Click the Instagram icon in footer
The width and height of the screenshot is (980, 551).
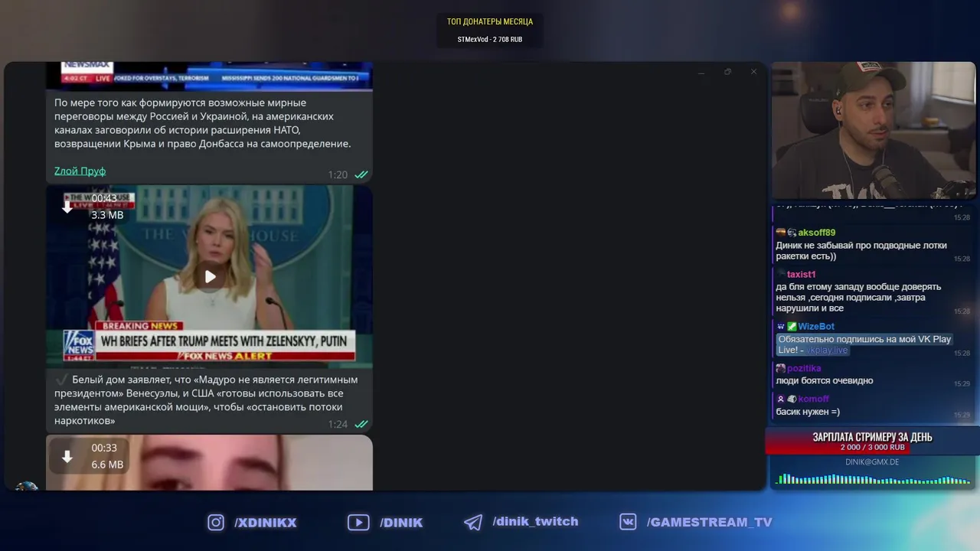point(216,522)
